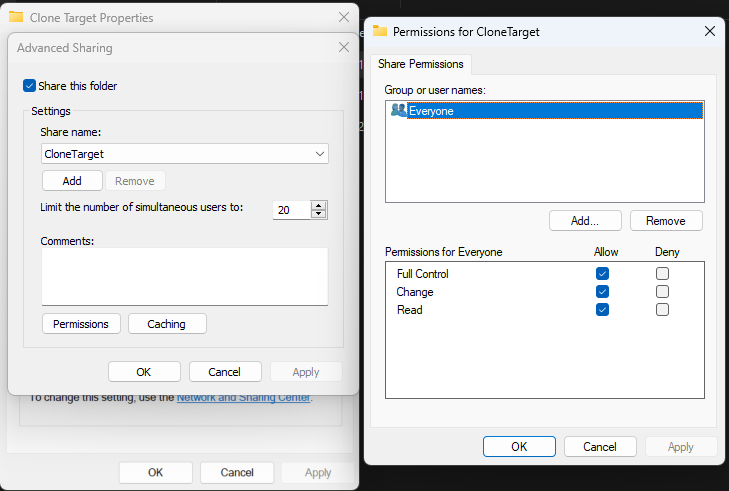Check Deny box for Change permission
This screenshot has height=491, width=729.
(662, 292)
